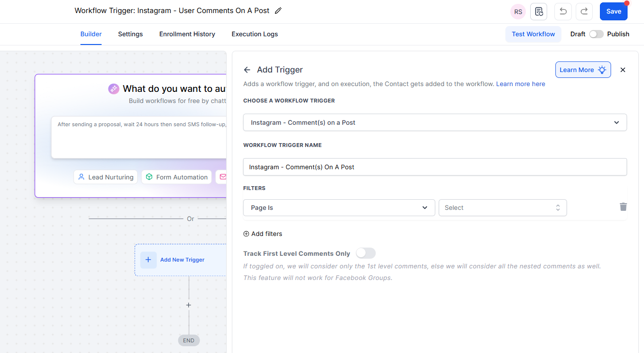Viewport: 644px width, 353px height.
Task: Open the filter value Select dropdown
Action: point(502,207)
